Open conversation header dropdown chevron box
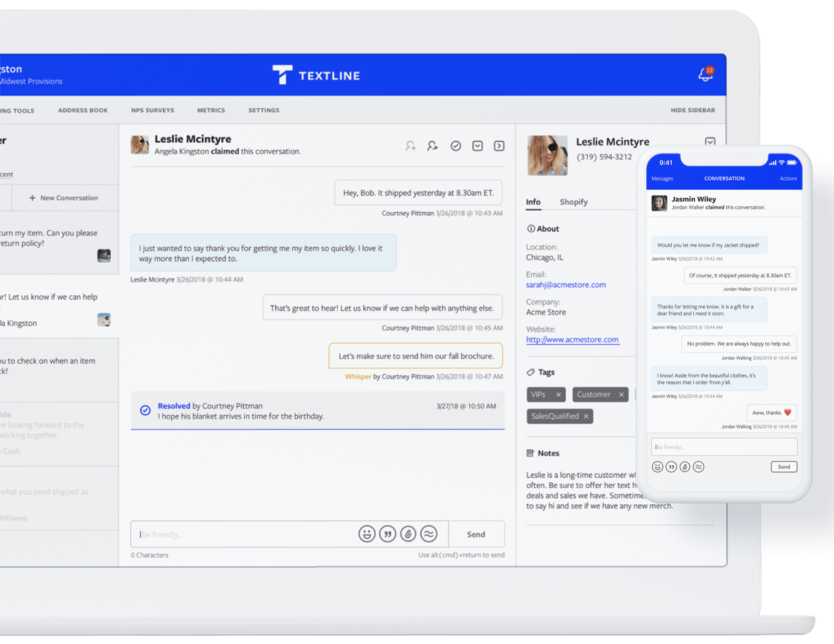Viewport: 834px width, 644px height. (477, 146)
